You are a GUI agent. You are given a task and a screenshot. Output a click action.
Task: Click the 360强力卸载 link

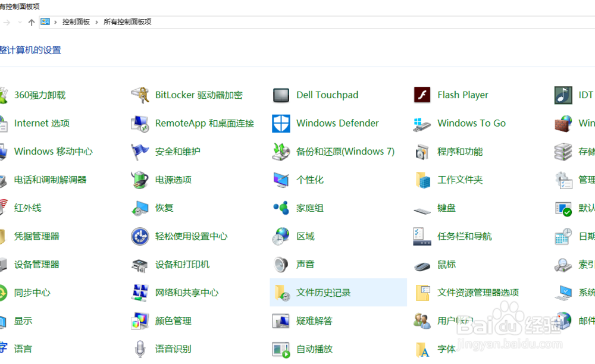pyautogui.click(x=40, y=95)
